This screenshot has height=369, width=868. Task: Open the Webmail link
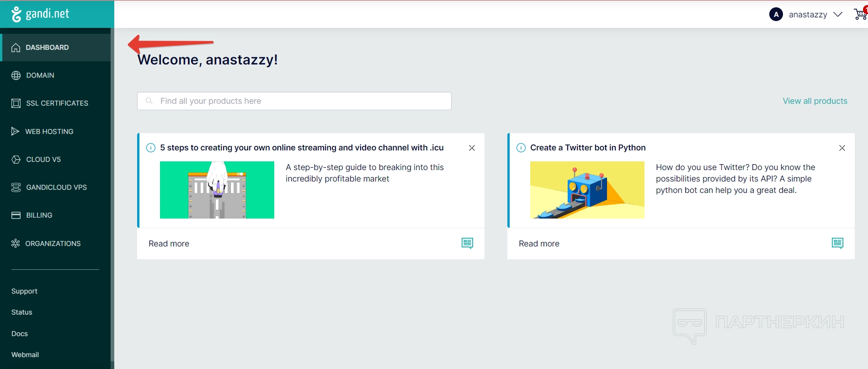pos(25,355)
